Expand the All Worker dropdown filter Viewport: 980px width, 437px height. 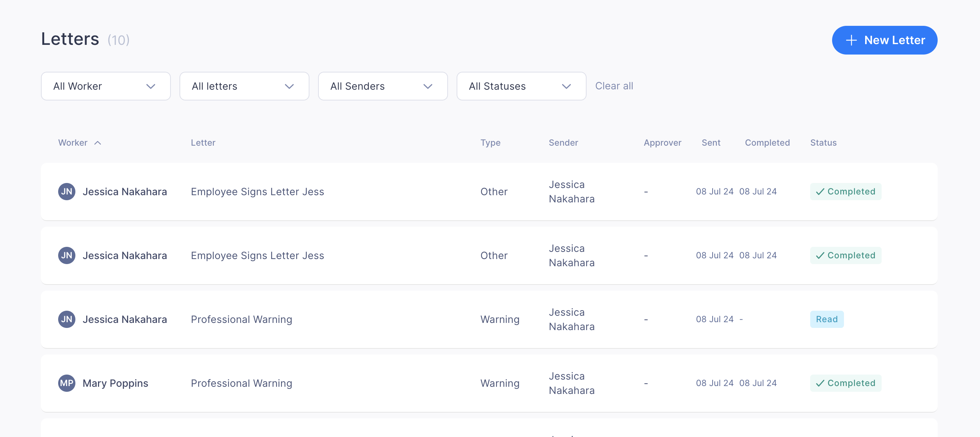[106, 85]
